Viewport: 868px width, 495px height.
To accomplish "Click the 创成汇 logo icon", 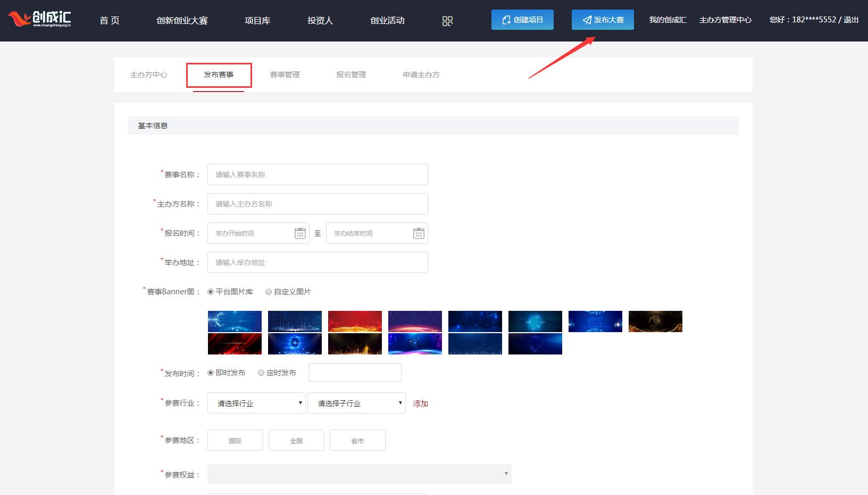I will coord(39,20).
